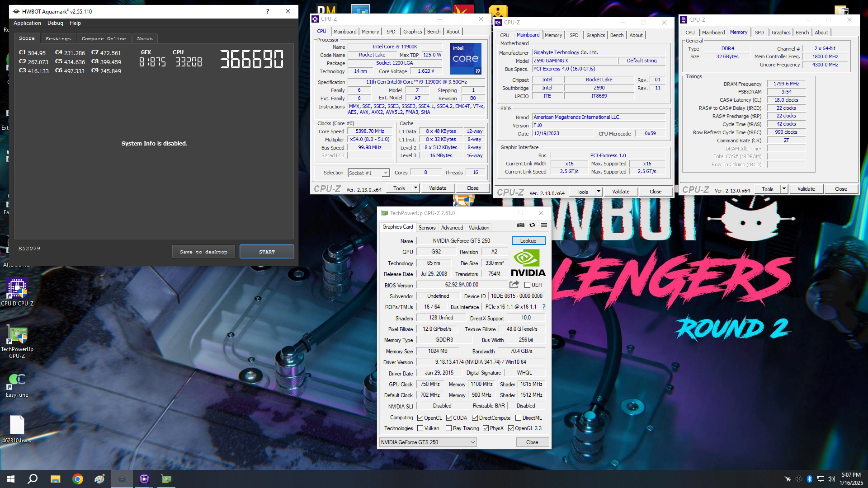Click the Aquamark taskbar icon

pos(122,479)
